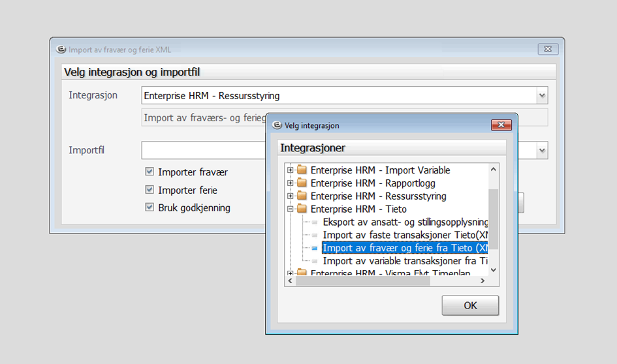The image size is (617, 364).
Task: Click app icon in Import av fravær og ferie XML title bar
Action: point(61,49)
